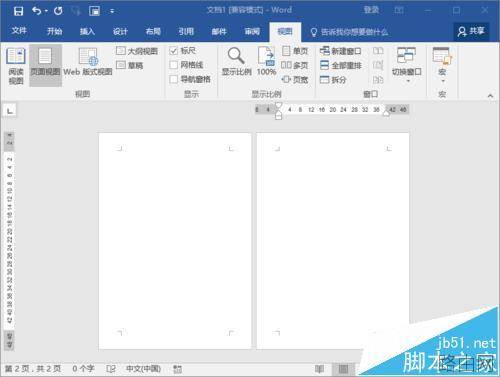Click inside the first blank page
This screenshot has height=377, width=500.
[175, 241]
